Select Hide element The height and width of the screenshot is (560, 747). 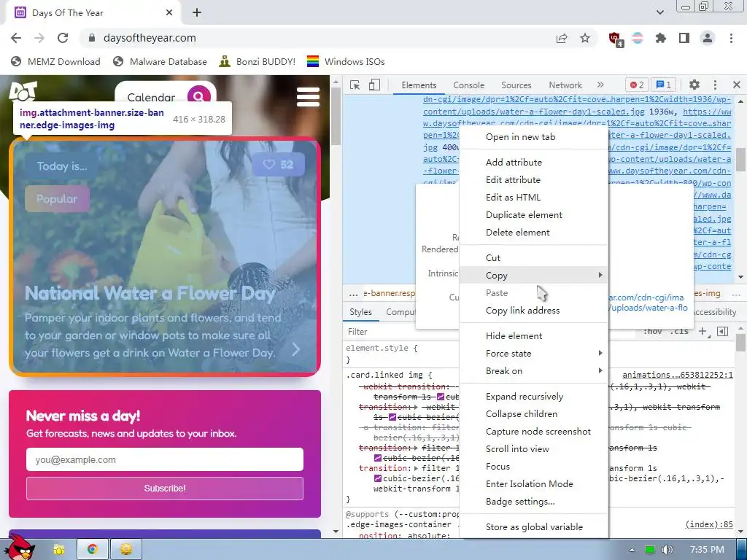pos(534,335)
